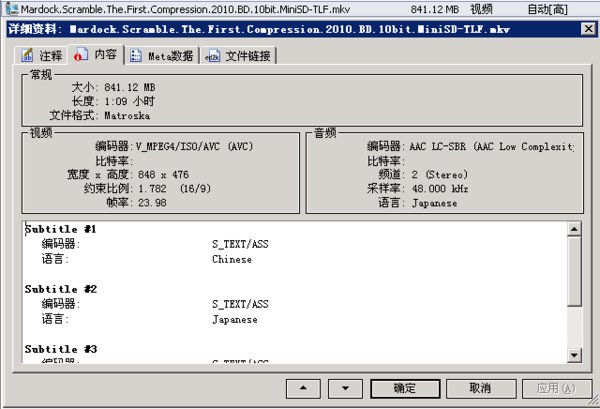Click S_TEXT/ASS codec under Subtitle #2
The width and height of the screenshot is (600, 409).
coord(240,305)
